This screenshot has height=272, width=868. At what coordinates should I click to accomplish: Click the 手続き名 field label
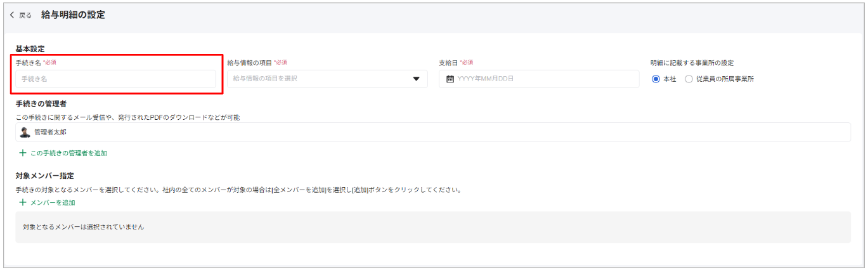point(29,63)
